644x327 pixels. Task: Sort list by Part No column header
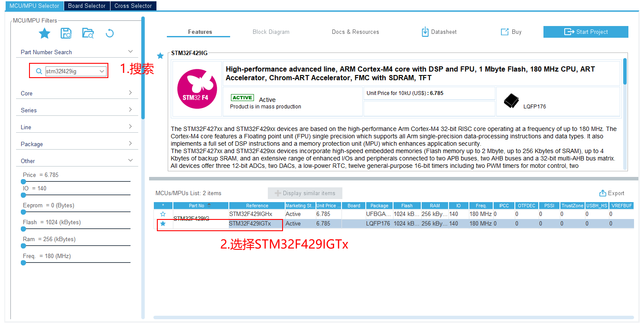(x=201, y=206)
